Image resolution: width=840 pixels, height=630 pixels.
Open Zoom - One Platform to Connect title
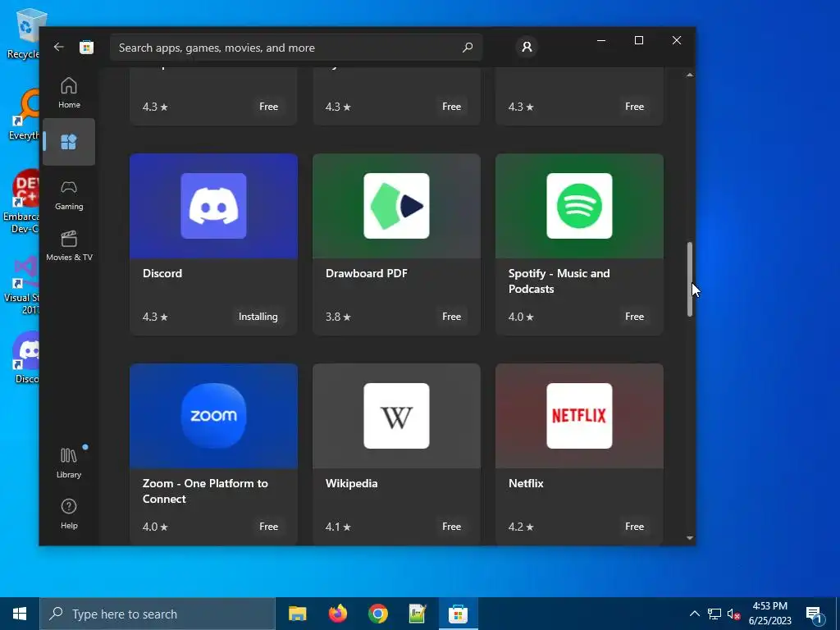tap(205, 491)
